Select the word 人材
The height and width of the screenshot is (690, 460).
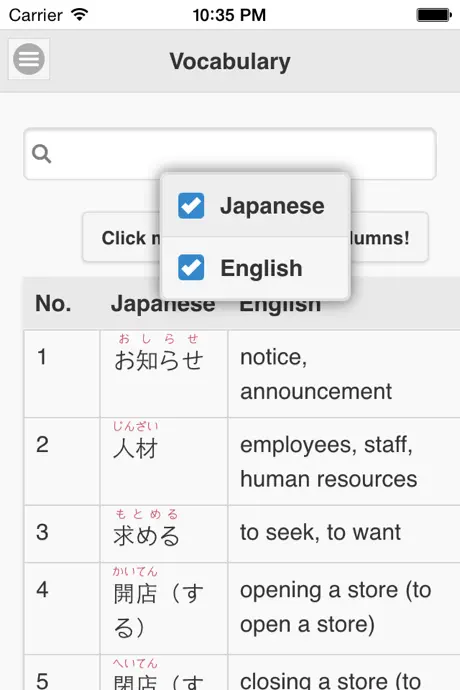click(136, 449)
